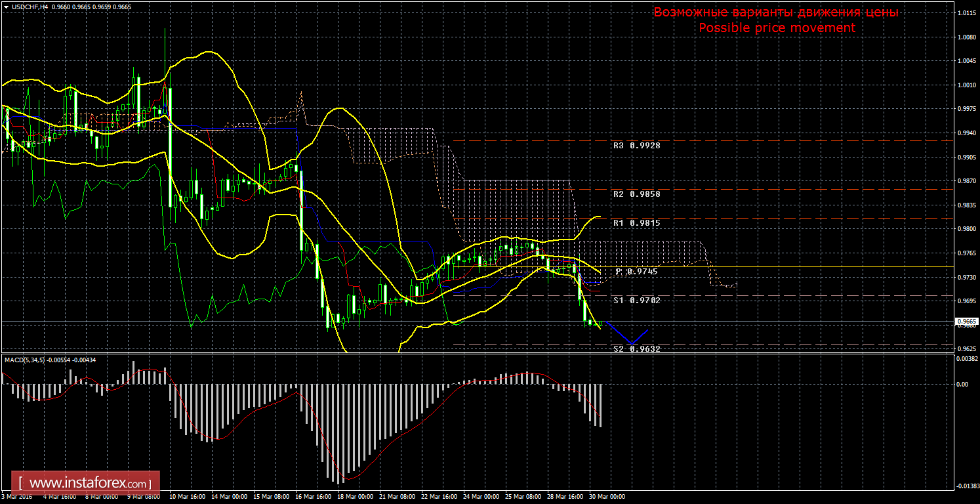Select the S2 0.9632 support label
The width and height of the screenshot is (980, 504).
click(637, 349)
